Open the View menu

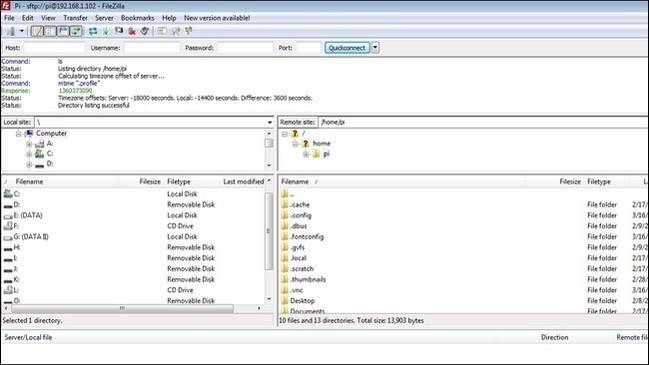coord(48,18)
